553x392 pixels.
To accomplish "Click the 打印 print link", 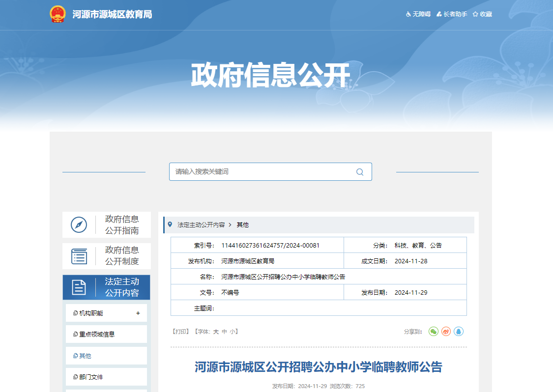I will pos(181,332).
